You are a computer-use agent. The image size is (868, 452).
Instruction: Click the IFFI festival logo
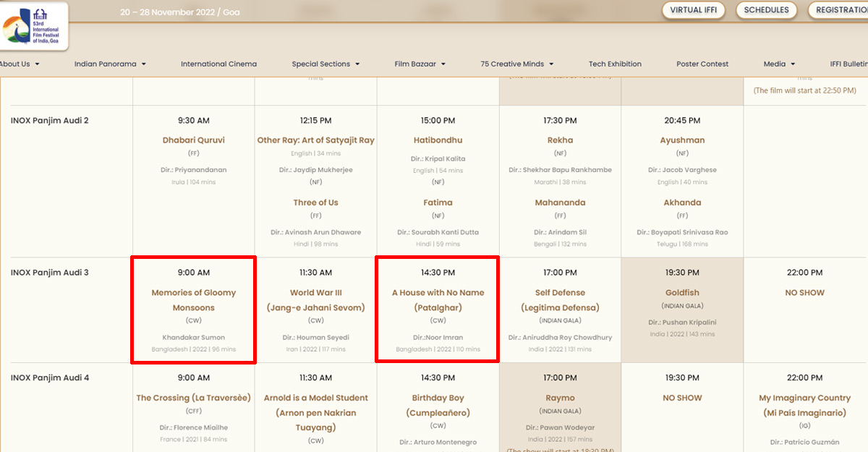coord(33,26)
